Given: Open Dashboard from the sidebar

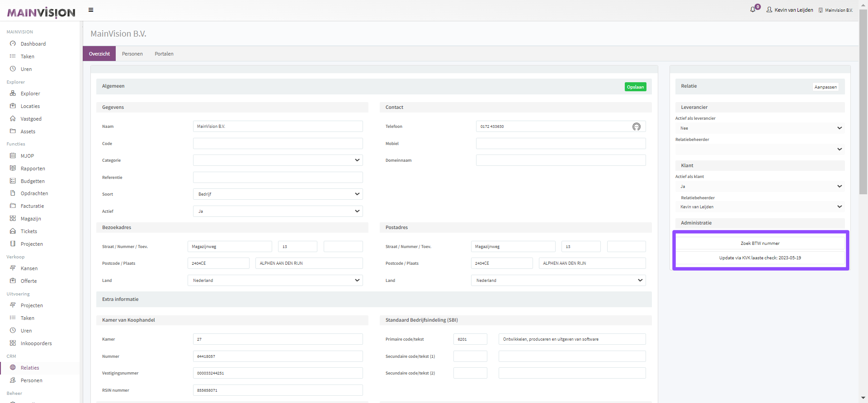Looking at the screenshot, I should [x=33, y=44].
